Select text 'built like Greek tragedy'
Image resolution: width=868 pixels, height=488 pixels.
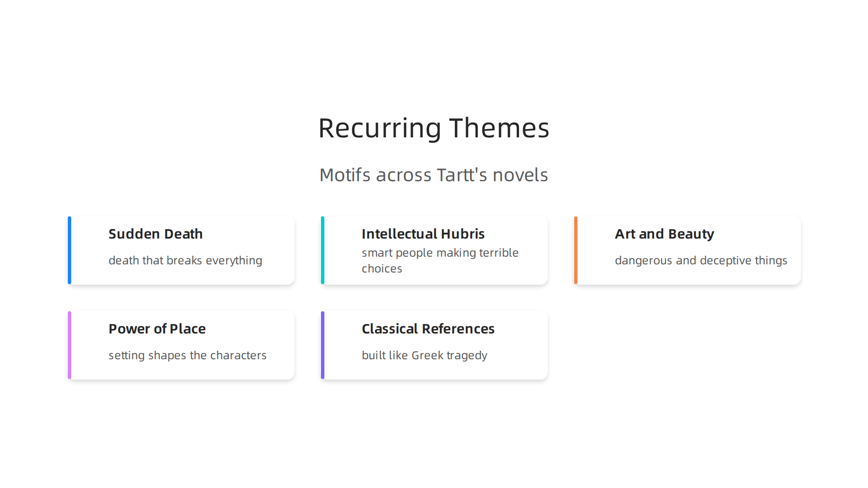coord(425,355)
